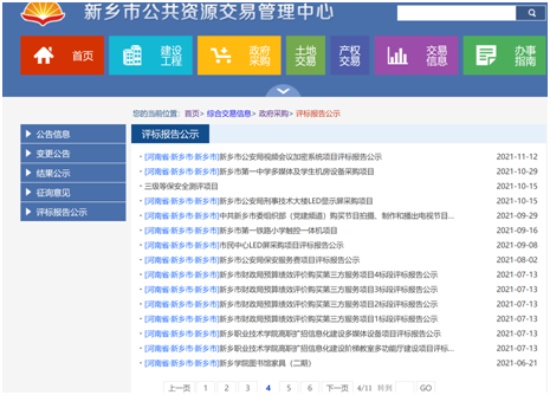The height and width of the screenshot is (395, 550).
Task: Open the 政府采购 shopping cart tile
Action: 239,55
